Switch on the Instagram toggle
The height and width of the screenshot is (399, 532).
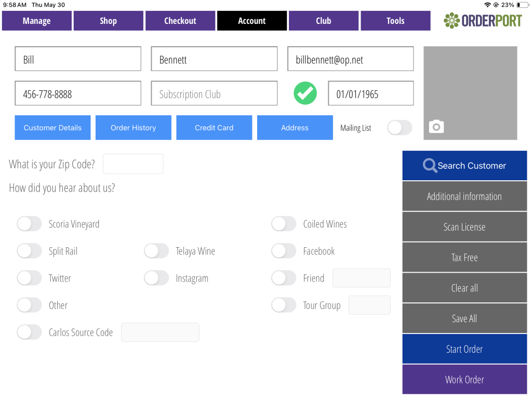click(156, 278)
